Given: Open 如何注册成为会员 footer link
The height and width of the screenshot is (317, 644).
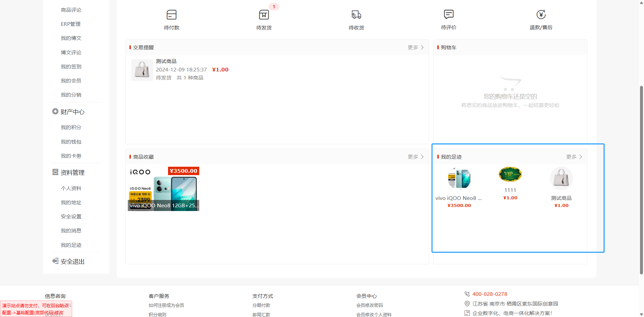Looking at the screenshot, I should (x=166, y=305).
